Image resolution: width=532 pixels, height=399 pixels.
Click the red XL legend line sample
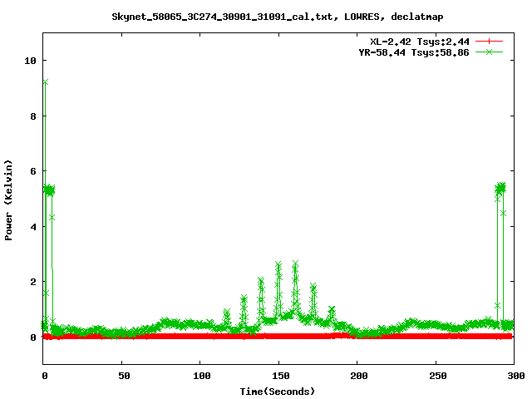(x=489, y=42)
